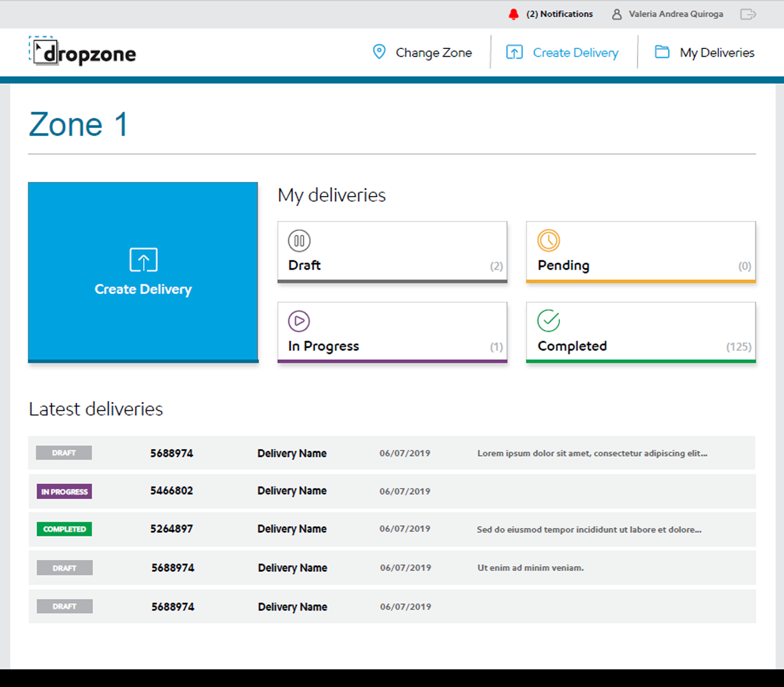The height and width of the screenshot is (687, 784).
Task: Click the pause icon on the Draft card
Action: (299, 241)
